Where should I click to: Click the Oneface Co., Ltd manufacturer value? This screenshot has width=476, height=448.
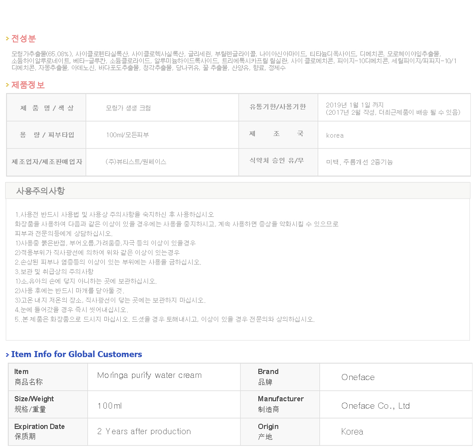click(x=375, y=406)
